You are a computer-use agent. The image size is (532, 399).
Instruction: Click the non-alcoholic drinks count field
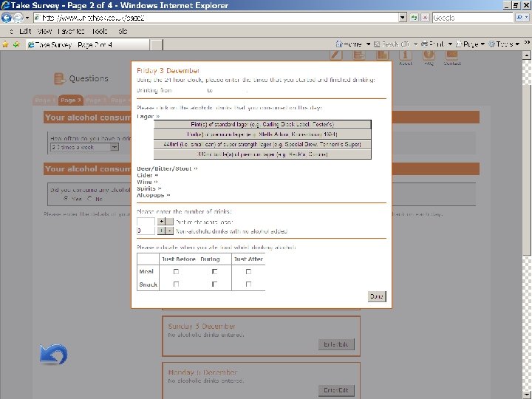146,231
